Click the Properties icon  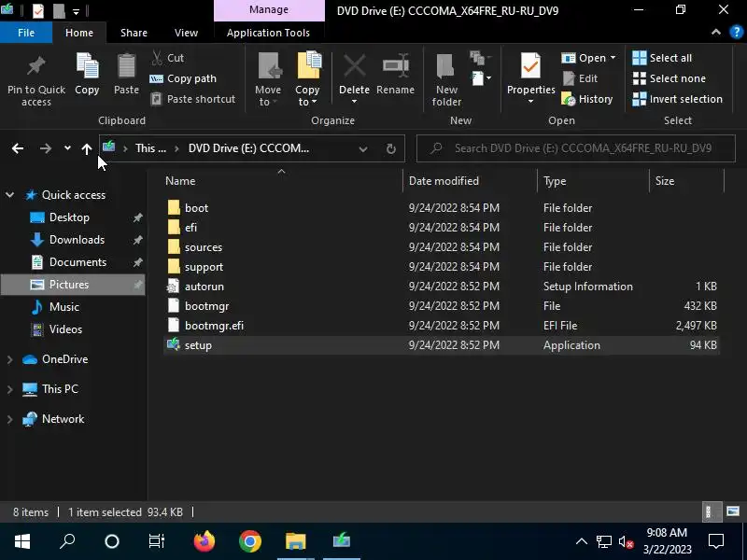click(530, 65)
